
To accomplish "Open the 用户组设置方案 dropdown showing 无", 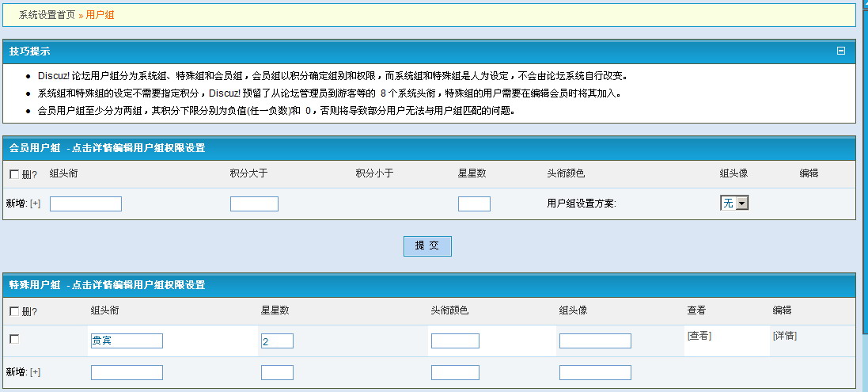I will click(x=734, y=204).
